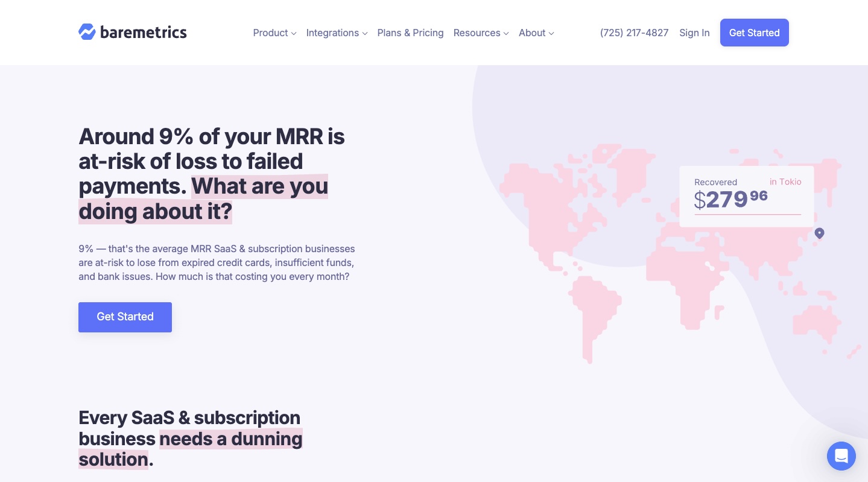
Task: Go to Plans & Pricing page
Action: pos(410,33)
